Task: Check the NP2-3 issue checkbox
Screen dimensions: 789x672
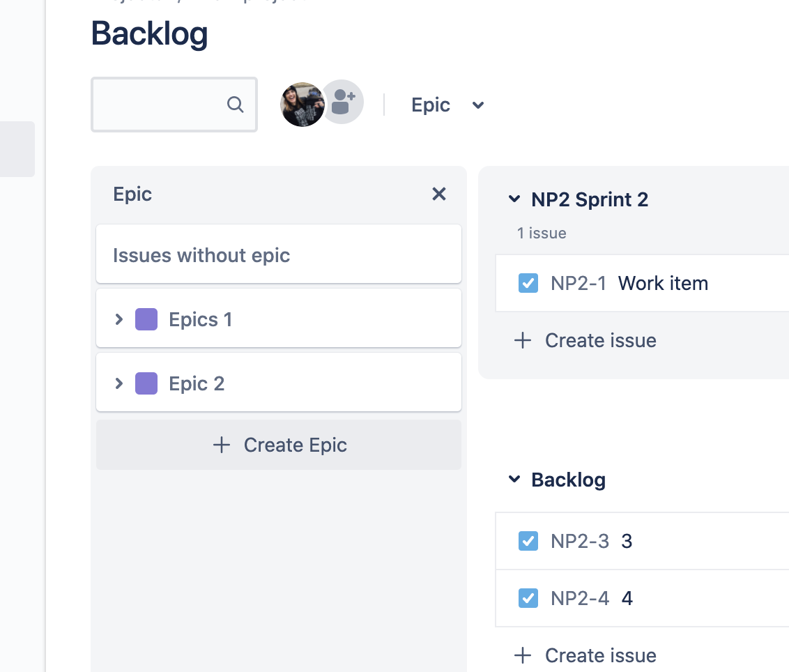Action: coord(528,541)
